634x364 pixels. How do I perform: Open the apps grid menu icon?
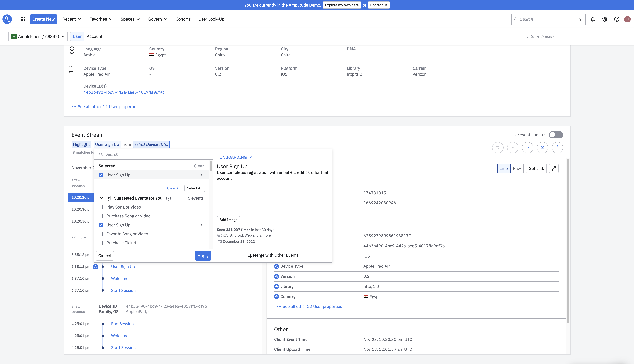point(22,19)
